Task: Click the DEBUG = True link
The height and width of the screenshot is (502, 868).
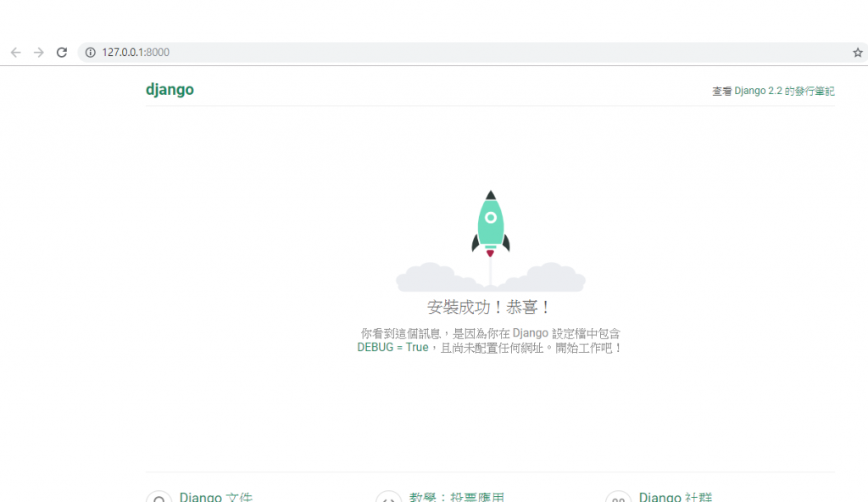Action: 392,348
